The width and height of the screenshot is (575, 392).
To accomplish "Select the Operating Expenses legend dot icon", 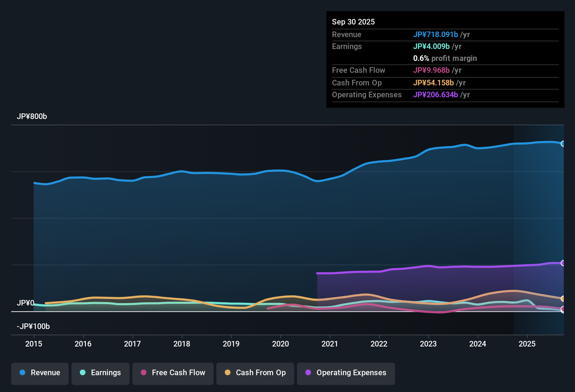I will 308,373.
